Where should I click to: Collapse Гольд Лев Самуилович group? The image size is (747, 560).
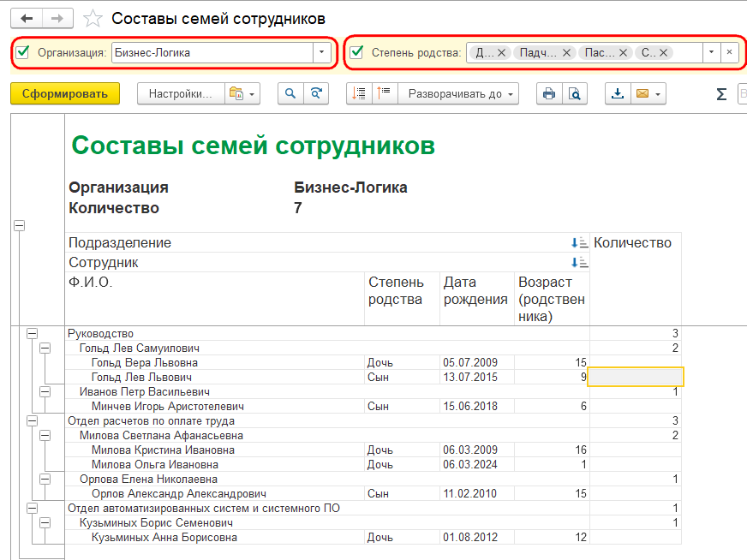[45, 349]
